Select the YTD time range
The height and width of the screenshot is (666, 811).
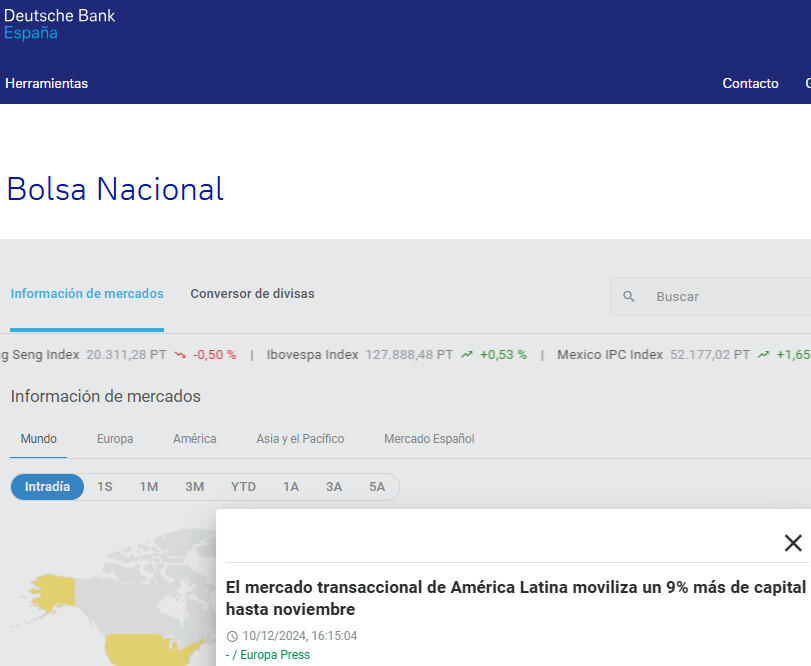pyautogui.click(x=243, y=487)
